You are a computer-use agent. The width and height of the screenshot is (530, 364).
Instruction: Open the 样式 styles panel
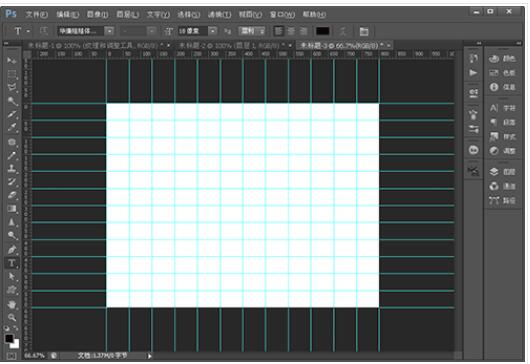point(502,137)
